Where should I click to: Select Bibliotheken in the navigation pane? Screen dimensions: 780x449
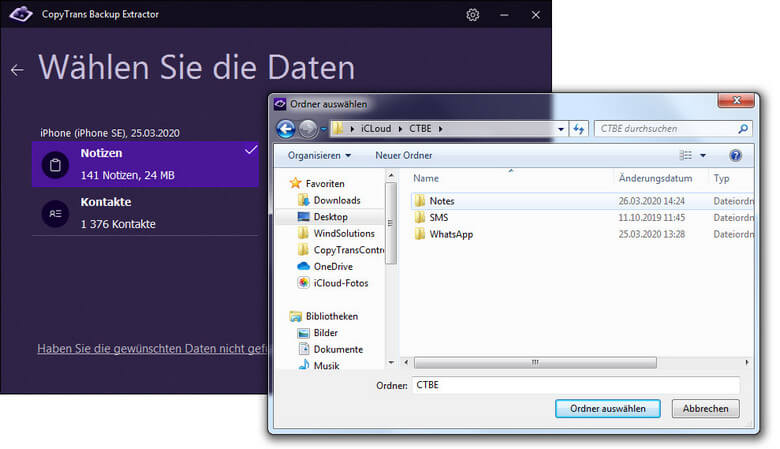click(x=332, y=316)
